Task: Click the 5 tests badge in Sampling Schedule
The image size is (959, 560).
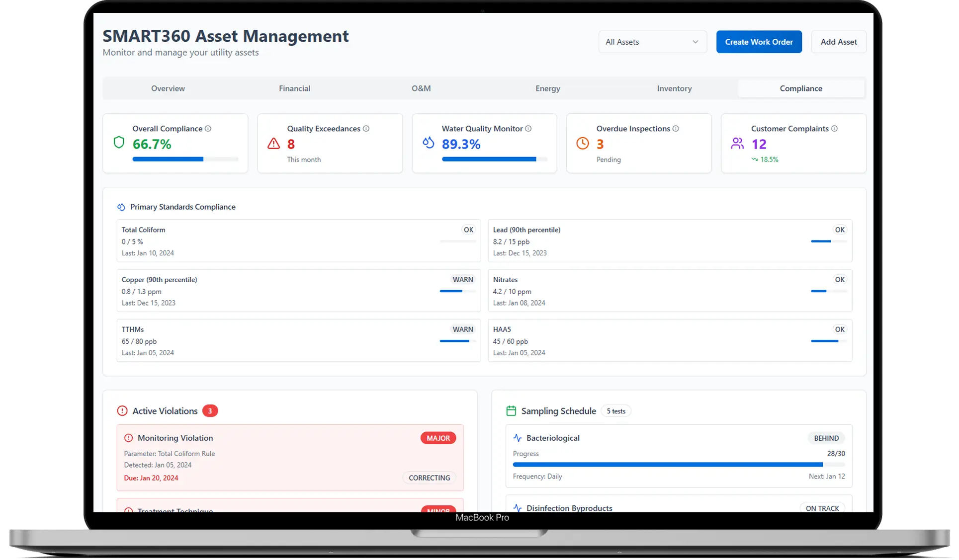Action: (x=615, y=411)
